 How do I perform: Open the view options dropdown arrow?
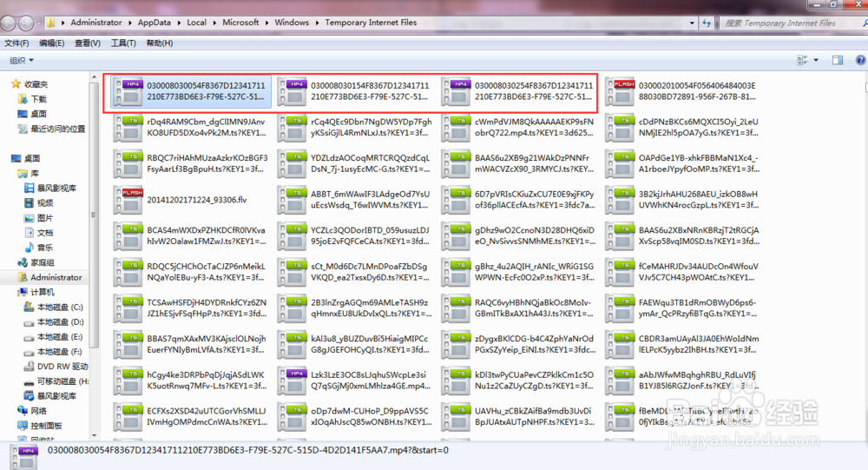[x=816, y=60]
